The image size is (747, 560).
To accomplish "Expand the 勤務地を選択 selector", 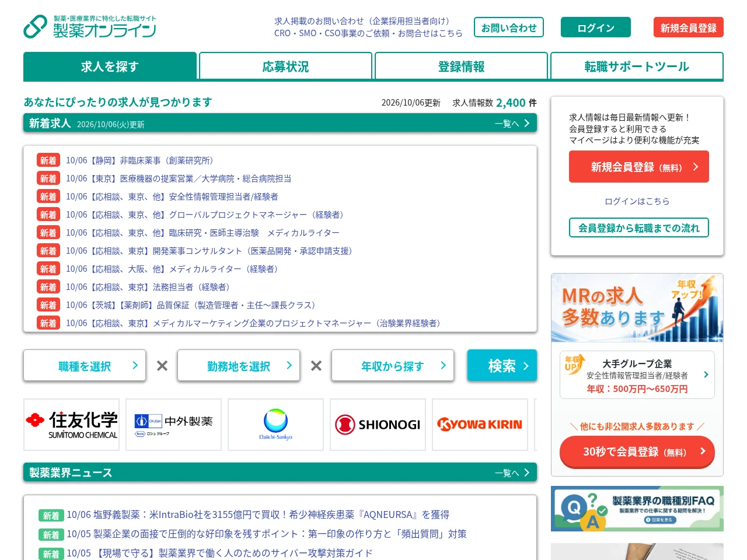I will [x=239, y=366].
